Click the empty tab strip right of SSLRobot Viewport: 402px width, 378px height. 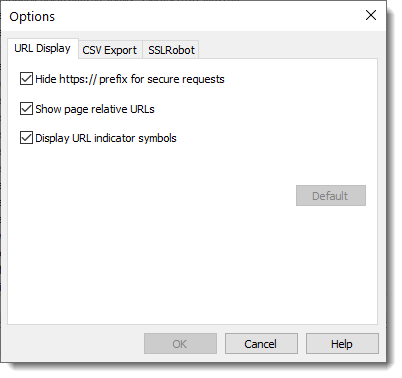(x=287, y=50)
